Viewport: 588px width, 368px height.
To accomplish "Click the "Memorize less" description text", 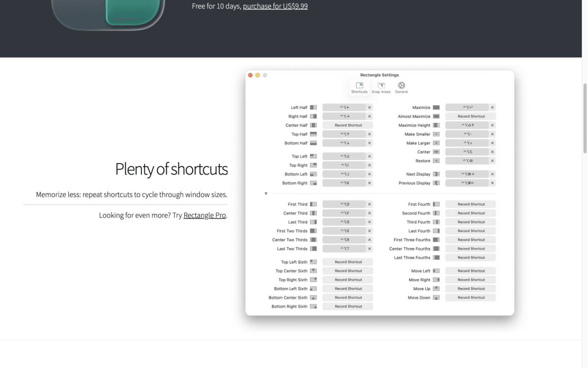I will tap(131, 195).
